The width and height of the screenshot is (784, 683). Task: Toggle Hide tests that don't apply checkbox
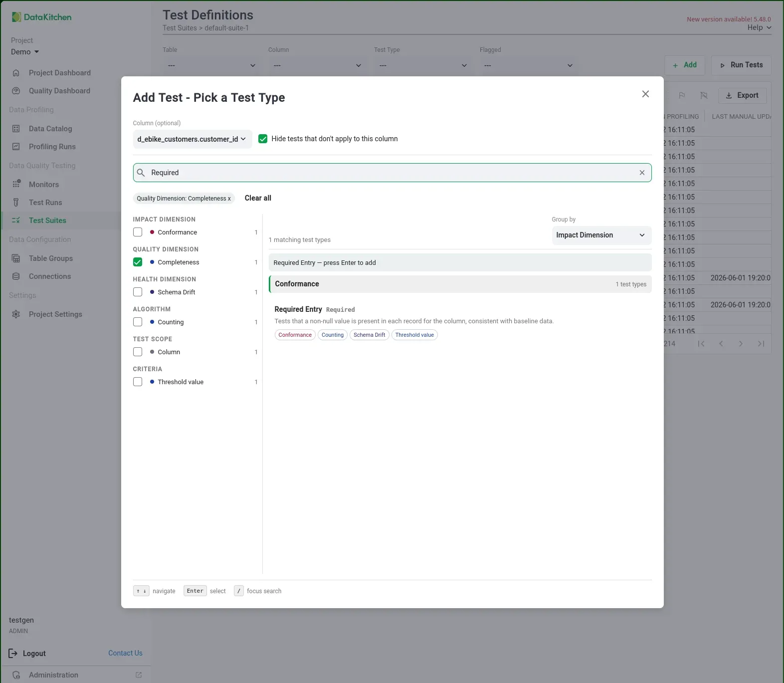(x=263, y=139)
